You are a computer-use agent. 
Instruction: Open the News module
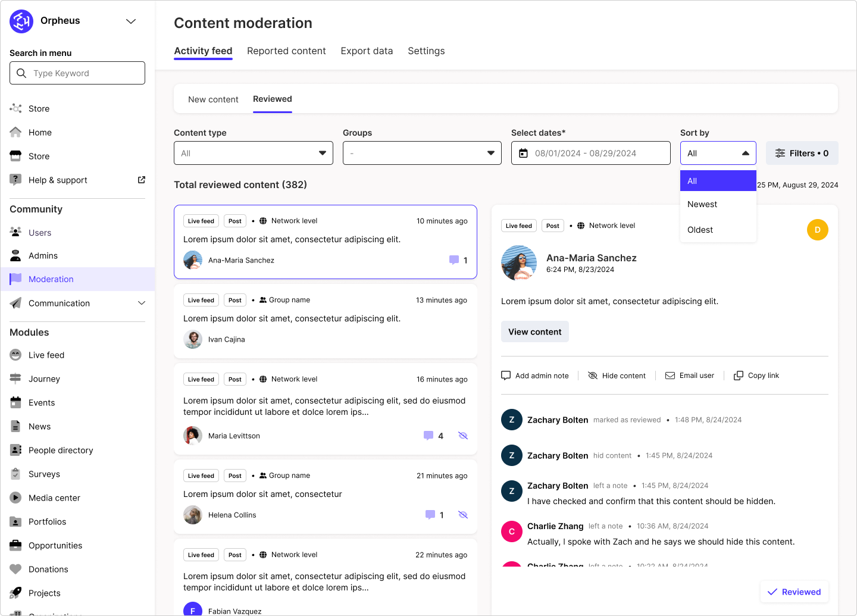(39, 426)
